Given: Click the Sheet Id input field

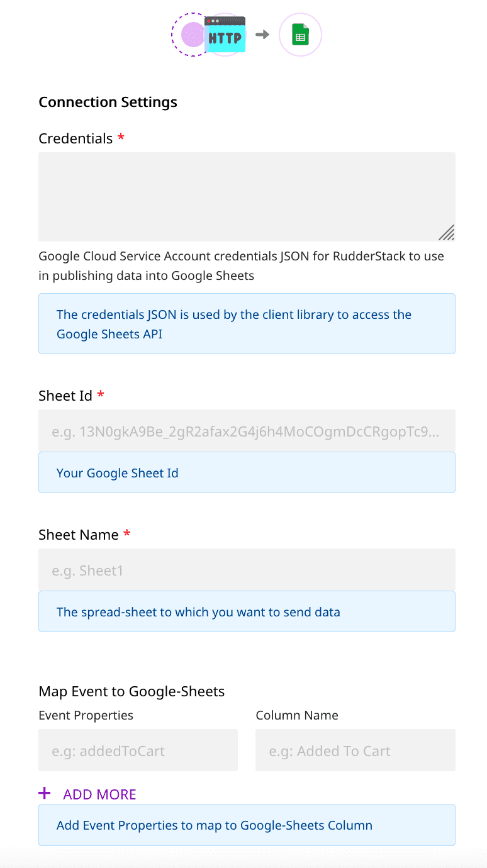Looking at the screenshot, I should point(247,431).
